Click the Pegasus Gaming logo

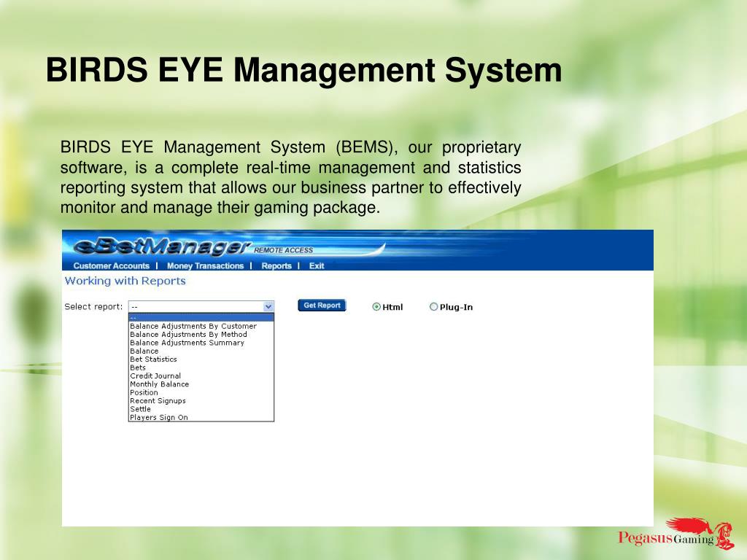pyautogui.click(x=676, y=534)
